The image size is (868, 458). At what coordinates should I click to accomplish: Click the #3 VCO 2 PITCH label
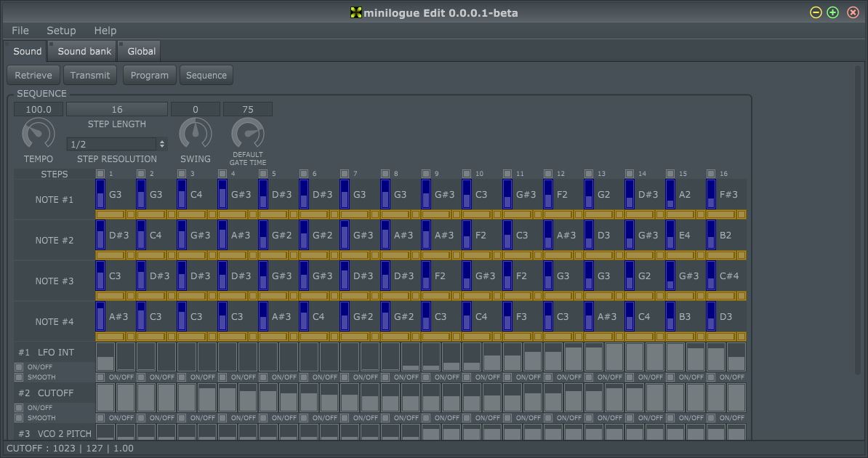point(55,433)
